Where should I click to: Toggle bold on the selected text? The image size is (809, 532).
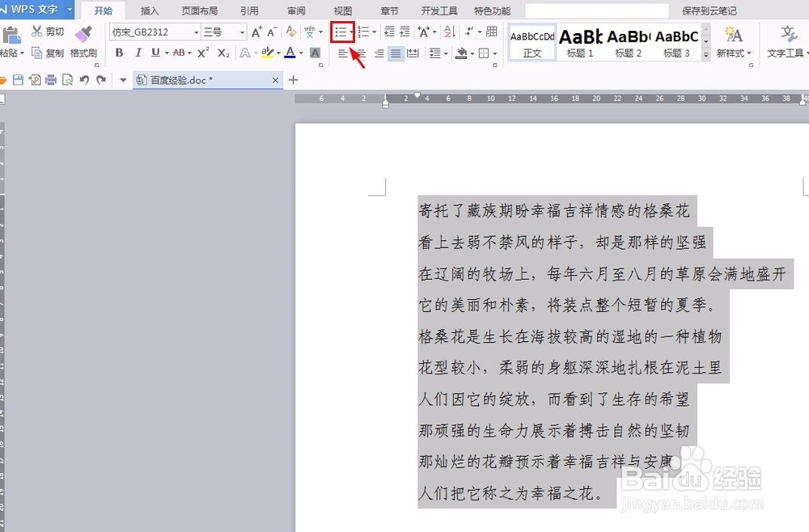click(x=120, y=53)
